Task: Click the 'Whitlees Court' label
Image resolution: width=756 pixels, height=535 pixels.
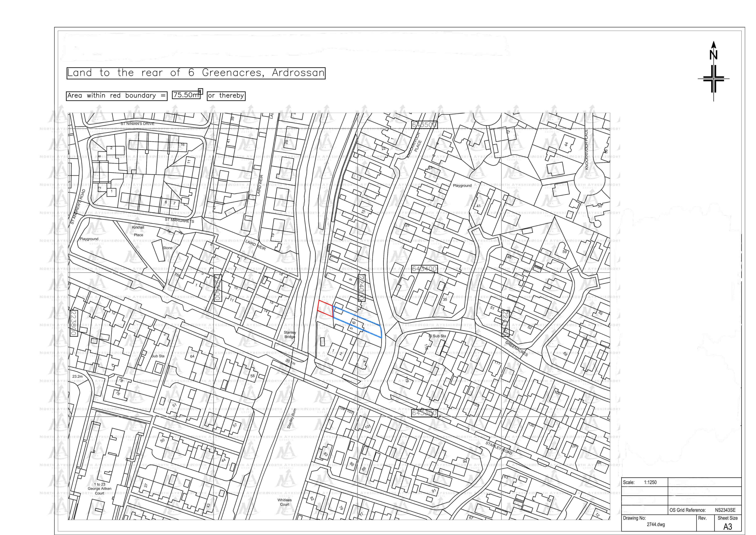Action: [x=284, y=502]
